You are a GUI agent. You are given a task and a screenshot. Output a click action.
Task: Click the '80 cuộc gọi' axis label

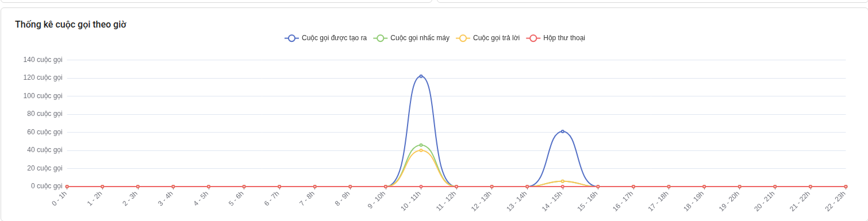[x=45, y=114]
